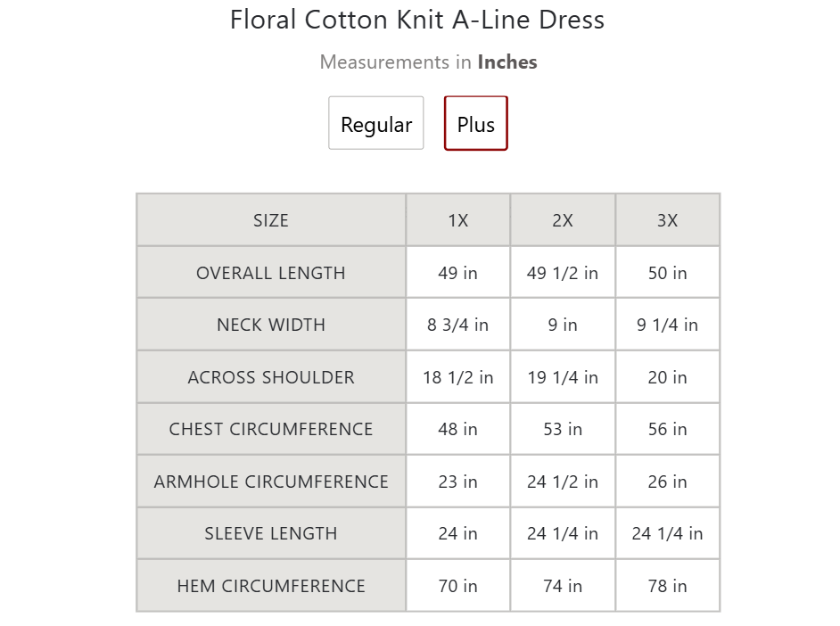Click the 53 in chest circumference cell

pyautogui.click(x=563, y=429)
